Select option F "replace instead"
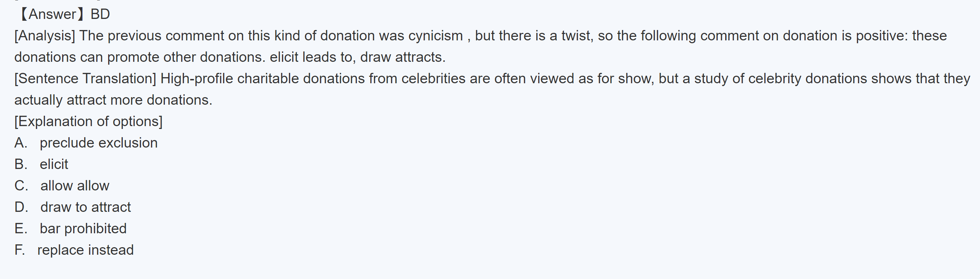 [85, 250]
